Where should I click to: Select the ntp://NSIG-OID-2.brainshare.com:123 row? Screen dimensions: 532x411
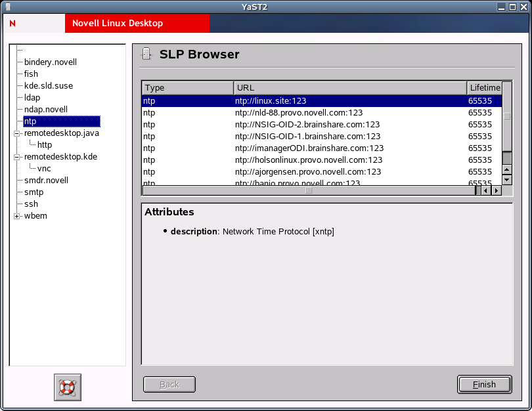coord(322,125)
